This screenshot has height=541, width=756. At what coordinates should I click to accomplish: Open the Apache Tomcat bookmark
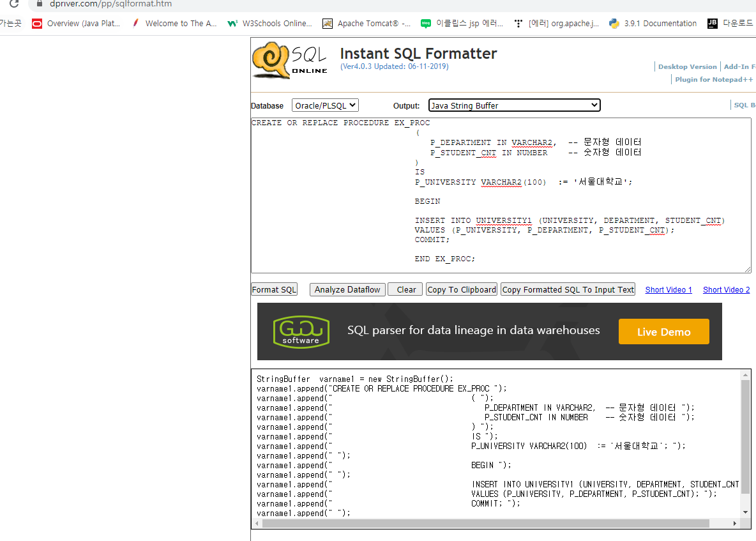367,23
